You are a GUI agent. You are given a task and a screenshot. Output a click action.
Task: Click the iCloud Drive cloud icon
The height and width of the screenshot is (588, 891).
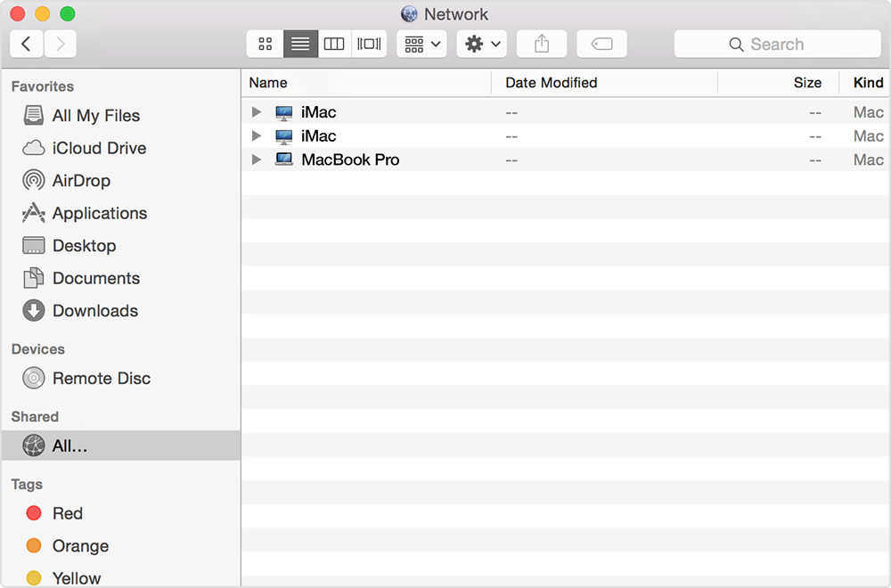(34, 148)
